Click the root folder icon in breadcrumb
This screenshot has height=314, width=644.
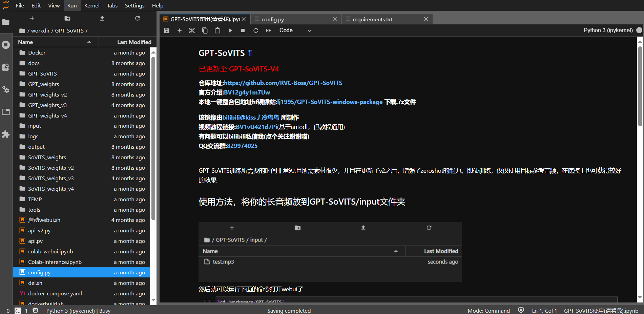coord(22,31)
